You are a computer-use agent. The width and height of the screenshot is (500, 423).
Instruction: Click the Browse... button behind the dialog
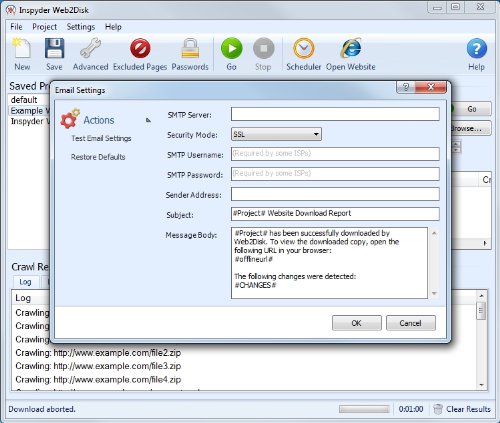[471, 128]
